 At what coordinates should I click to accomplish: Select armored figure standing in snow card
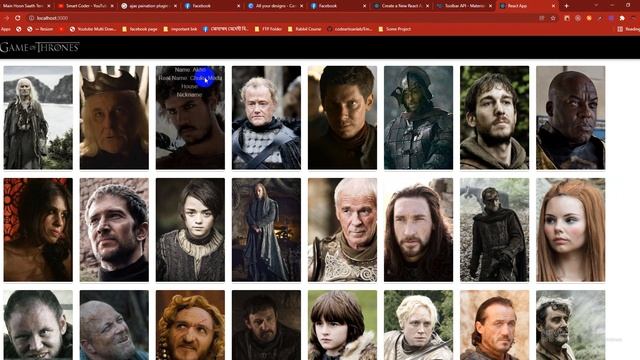[494, 230]
